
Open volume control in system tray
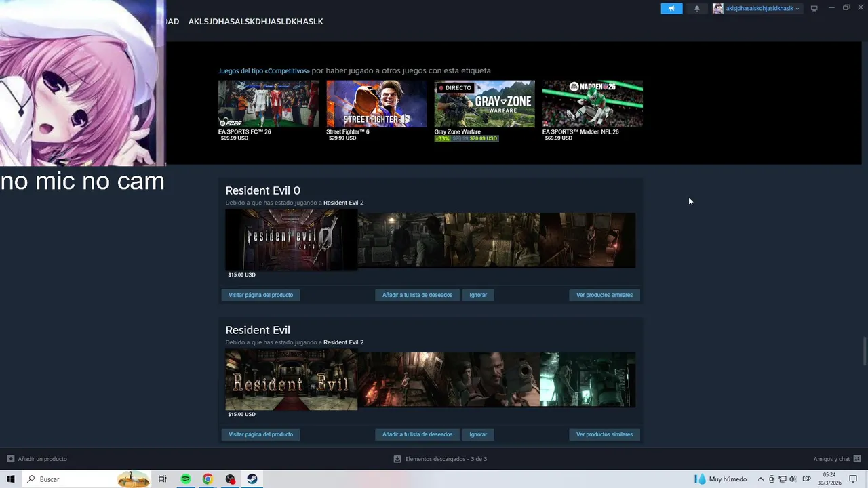coord(793,479)
